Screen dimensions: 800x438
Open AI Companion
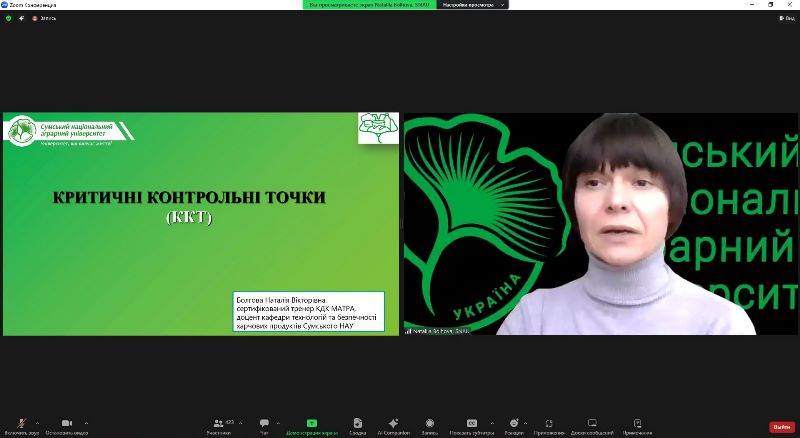click(393, 424)
